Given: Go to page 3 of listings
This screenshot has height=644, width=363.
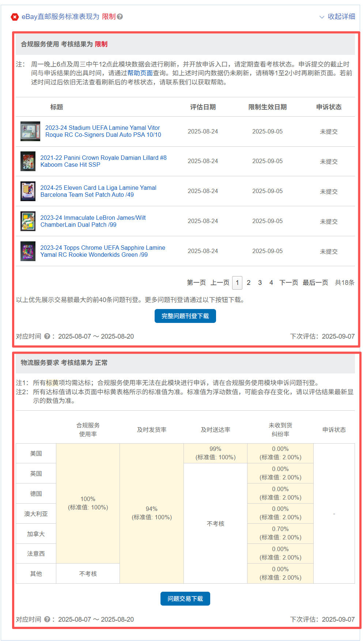Looking at the screenshot, I should click(260, 283).
